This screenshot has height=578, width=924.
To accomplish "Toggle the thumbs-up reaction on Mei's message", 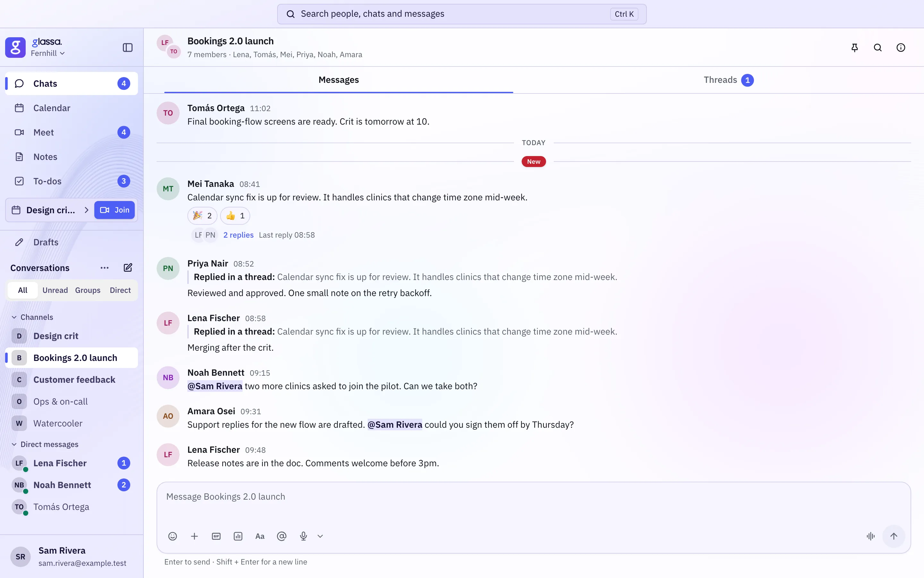I will (x=235, y=215).
